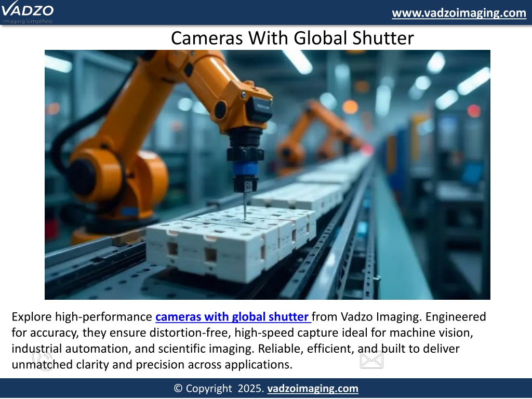This screenshot has height=399, width=532.
Task: Click the copyright symbol in footer
Action: pos(178,389)
